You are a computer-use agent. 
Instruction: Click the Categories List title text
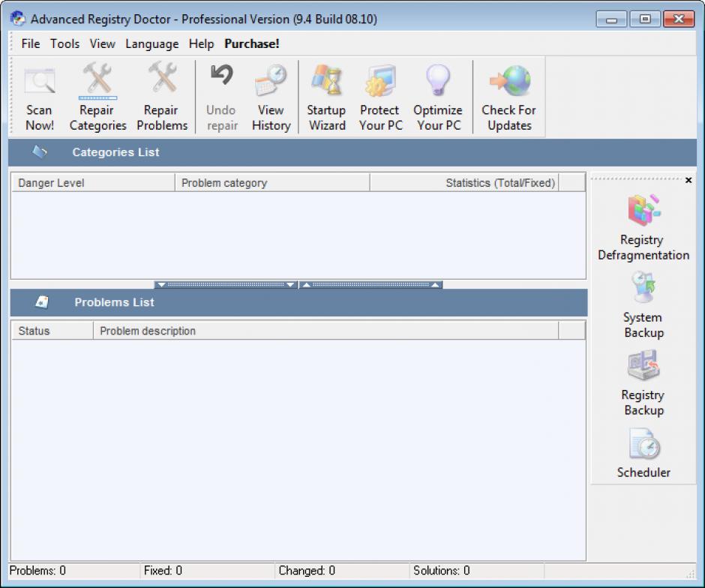[115, 152]
